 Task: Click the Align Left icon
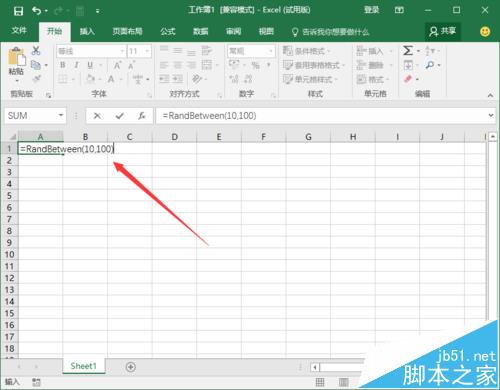(x=164, y=65)
